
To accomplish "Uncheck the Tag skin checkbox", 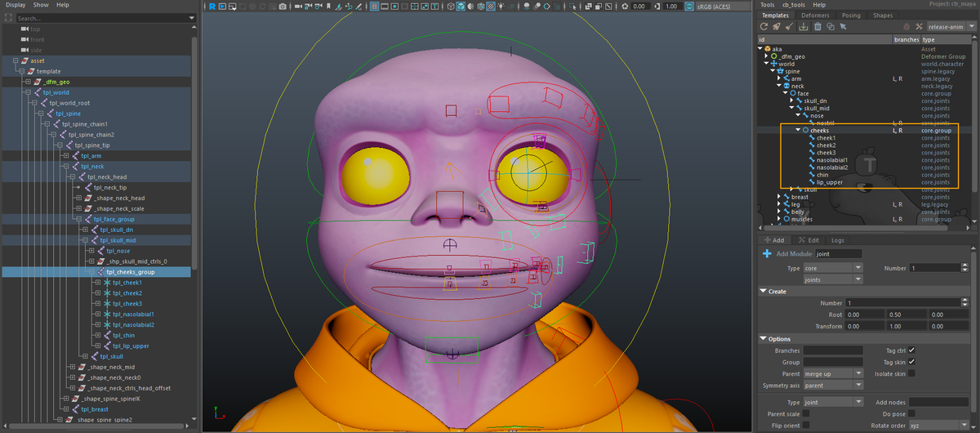I will [911, 362].
